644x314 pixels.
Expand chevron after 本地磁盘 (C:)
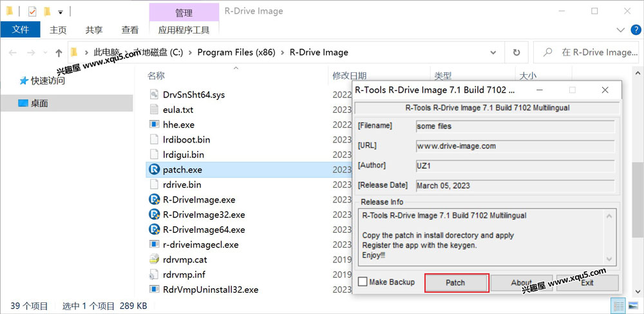191,52
